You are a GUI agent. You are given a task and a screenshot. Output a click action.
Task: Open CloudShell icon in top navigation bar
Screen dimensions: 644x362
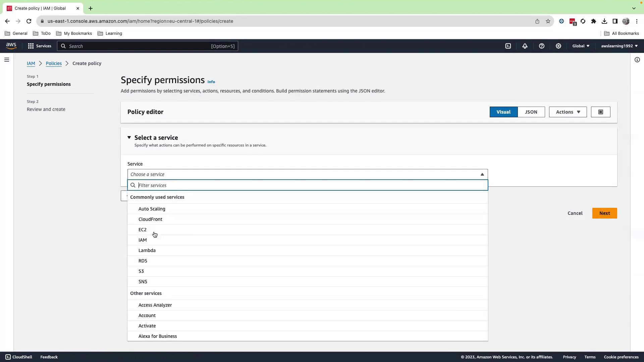point(508,46)
